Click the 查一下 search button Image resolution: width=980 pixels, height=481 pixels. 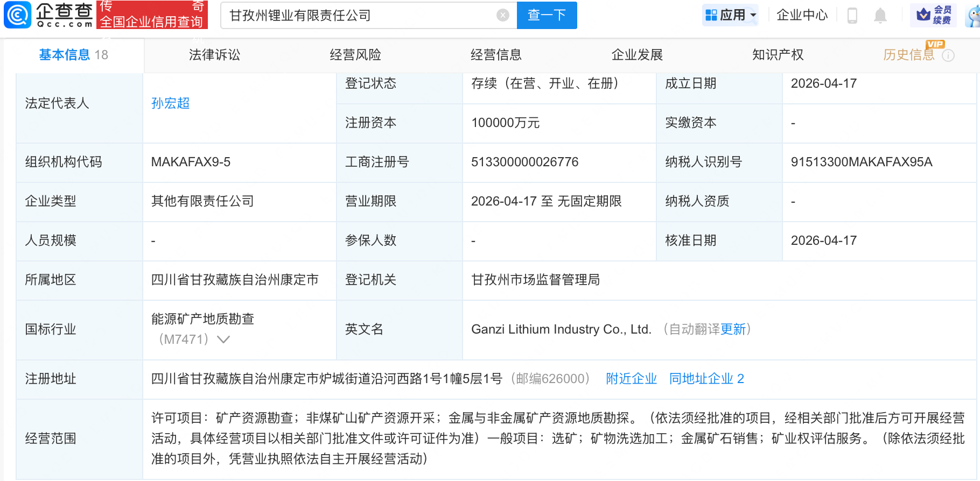[x=547, y=15]
